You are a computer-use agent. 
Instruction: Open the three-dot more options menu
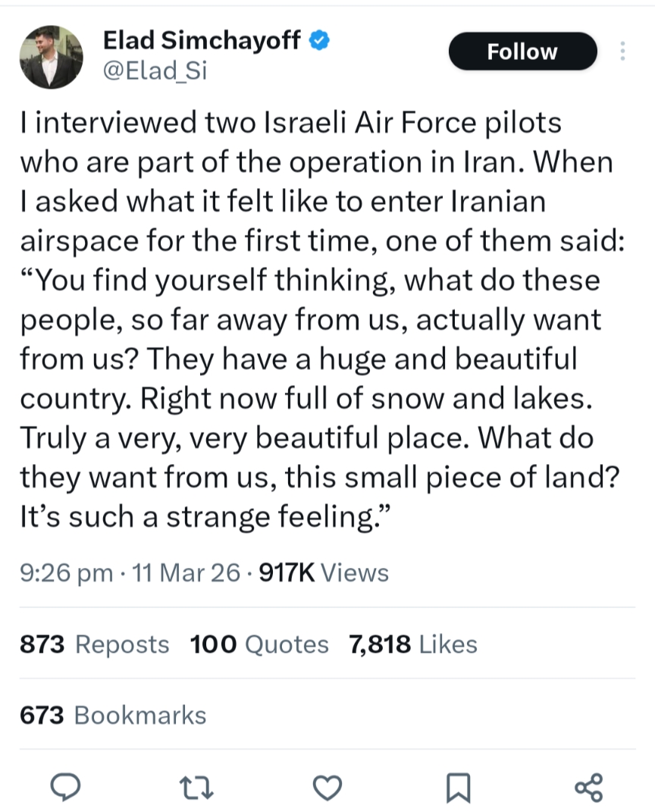point(622,52)
